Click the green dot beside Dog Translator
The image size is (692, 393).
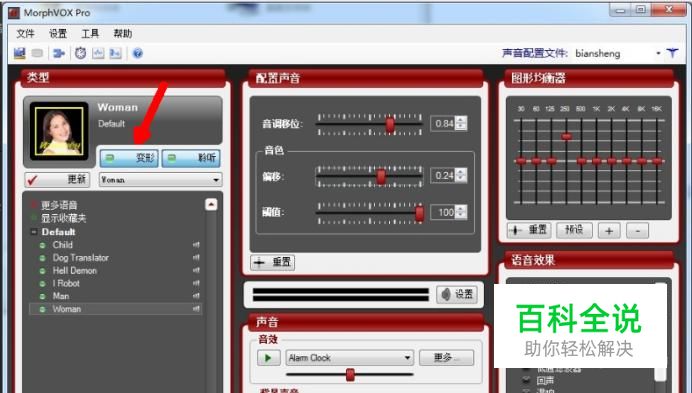42,258
